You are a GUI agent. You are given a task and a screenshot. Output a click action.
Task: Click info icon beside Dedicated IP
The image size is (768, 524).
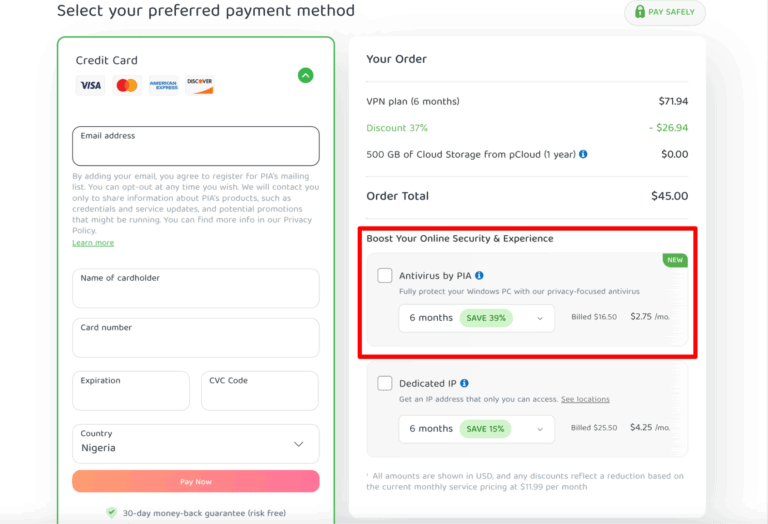[x=465, y=383]
